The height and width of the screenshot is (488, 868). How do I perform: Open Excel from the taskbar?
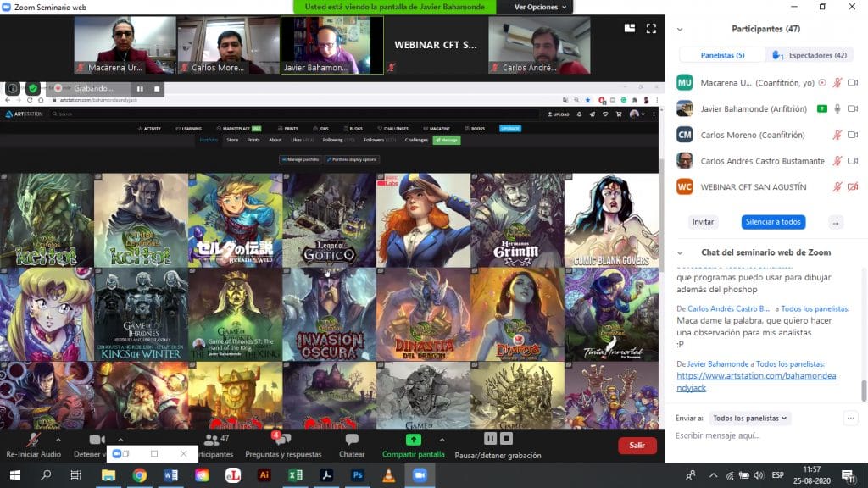(296, 475)
